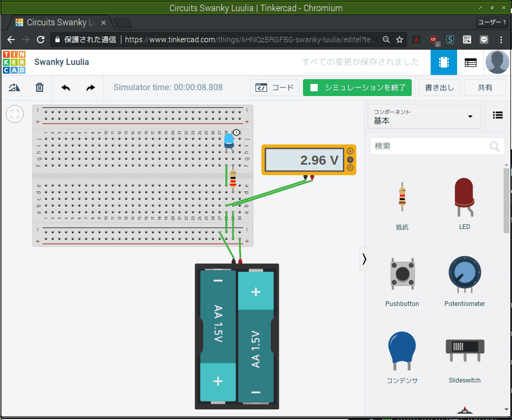Open the Chromium menu three dots

click(x=501, y=40)
